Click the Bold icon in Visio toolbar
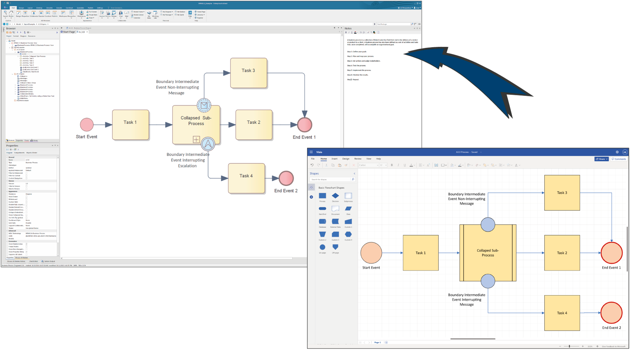This screenshot has height=364, width=630. [392, 165]
